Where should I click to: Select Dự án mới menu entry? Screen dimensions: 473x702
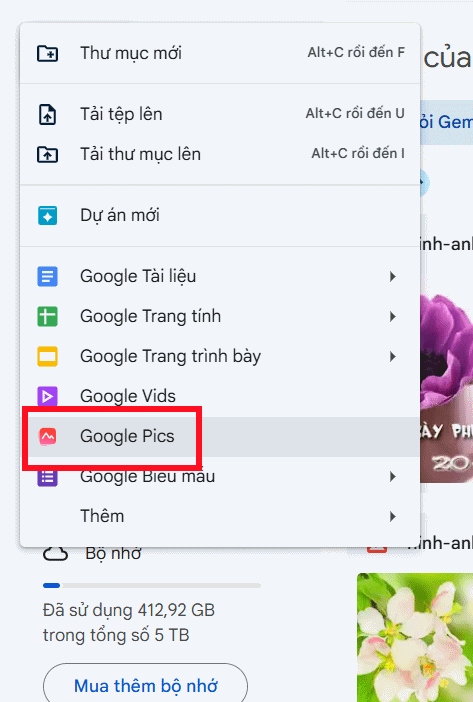[x=220, y=215]
